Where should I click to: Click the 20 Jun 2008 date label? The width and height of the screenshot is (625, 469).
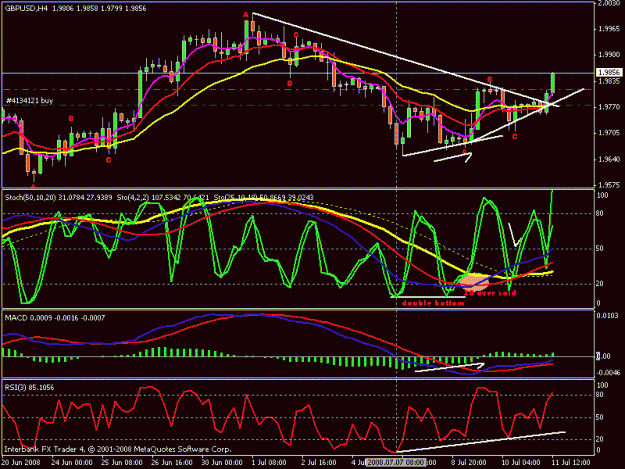[x=21, y=463]
